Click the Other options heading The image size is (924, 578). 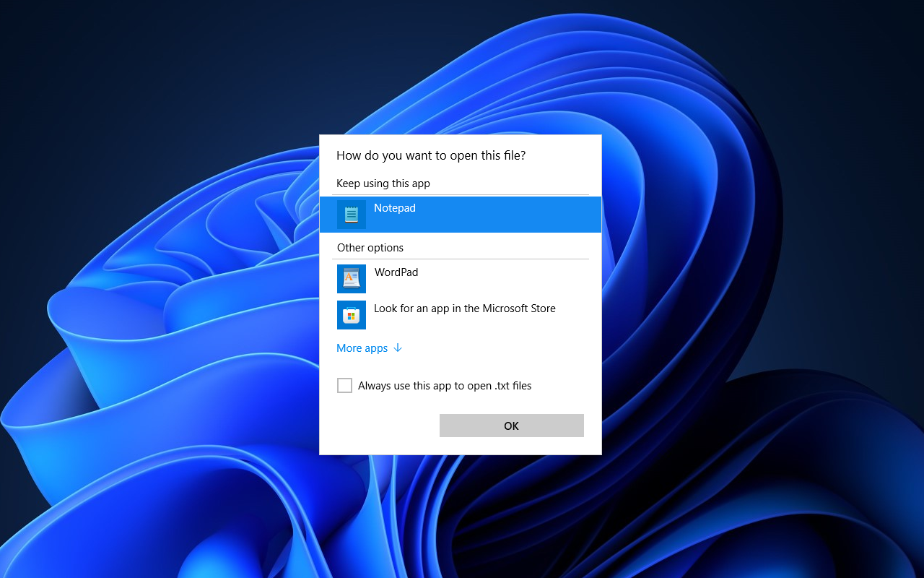point(370,248)
